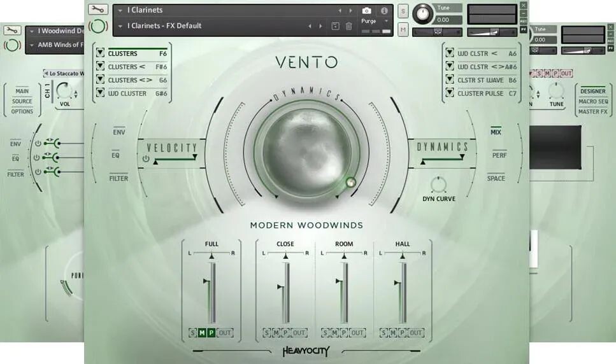Open the SPACE tab

click(496, 178)
